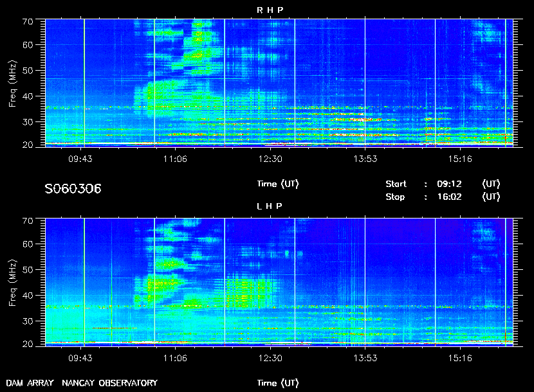Click the 09:43 time label under LHP panel
This screenshot has height=392, width=534.
80,358
